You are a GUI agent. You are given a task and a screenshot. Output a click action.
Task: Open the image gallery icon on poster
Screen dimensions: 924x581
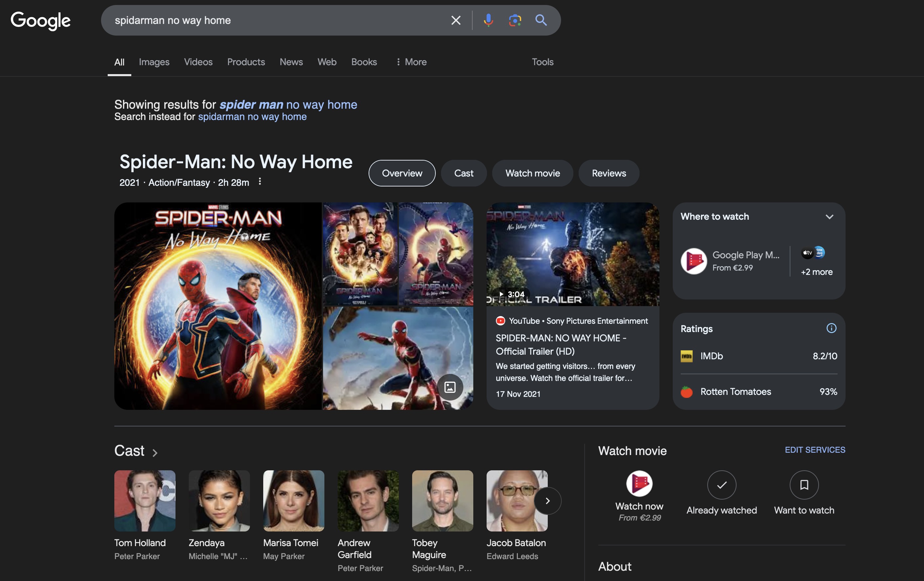pos(450,387)
